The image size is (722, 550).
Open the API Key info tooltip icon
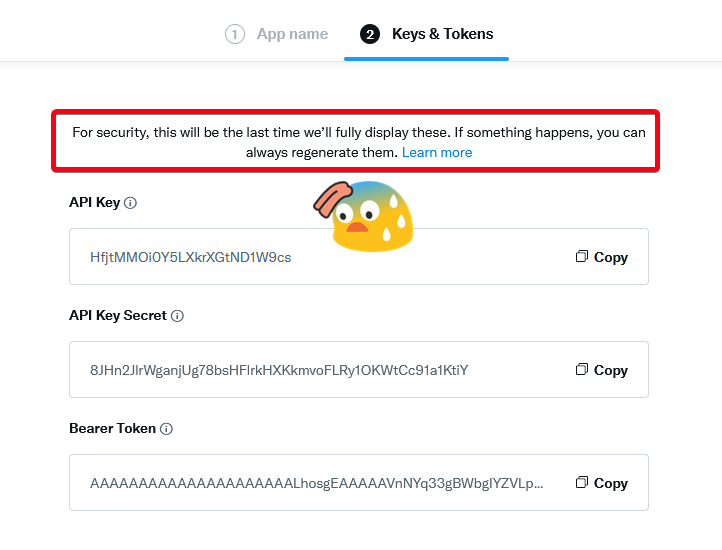pos(130,203)
